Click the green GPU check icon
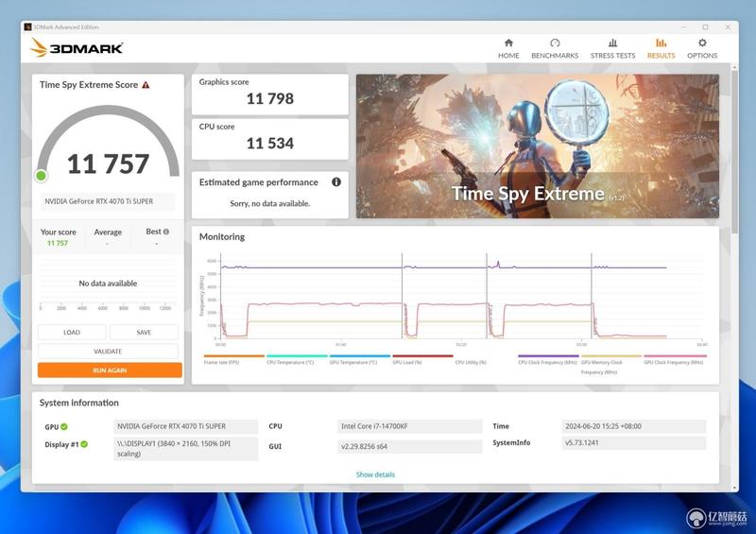 [x=64, y=426]
